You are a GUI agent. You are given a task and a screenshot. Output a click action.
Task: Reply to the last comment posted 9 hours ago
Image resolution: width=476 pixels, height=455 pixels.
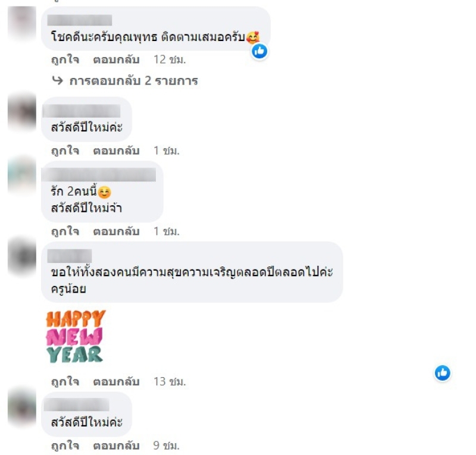coord(116,445)
